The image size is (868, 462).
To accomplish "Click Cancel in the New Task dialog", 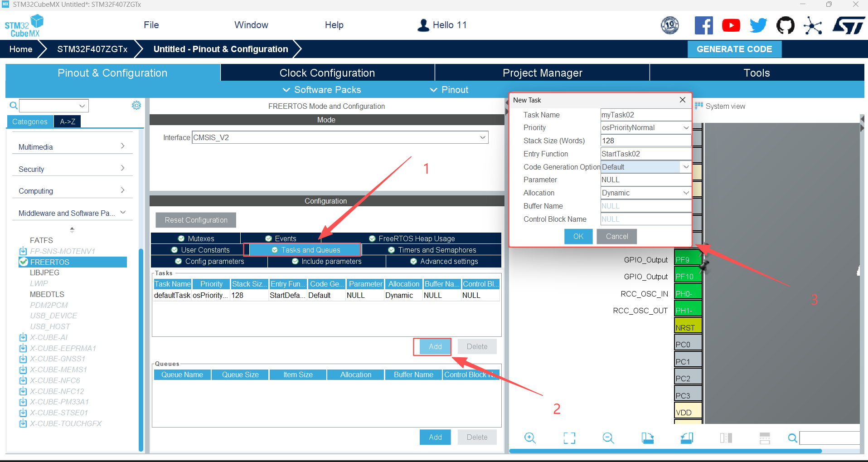I will 617,236.
